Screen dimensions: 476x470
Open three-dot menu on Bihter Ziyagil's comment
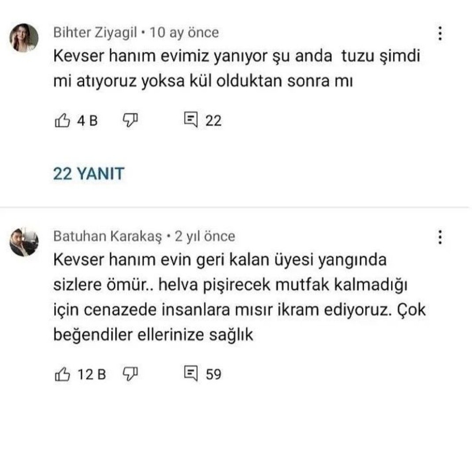point(439,34)
